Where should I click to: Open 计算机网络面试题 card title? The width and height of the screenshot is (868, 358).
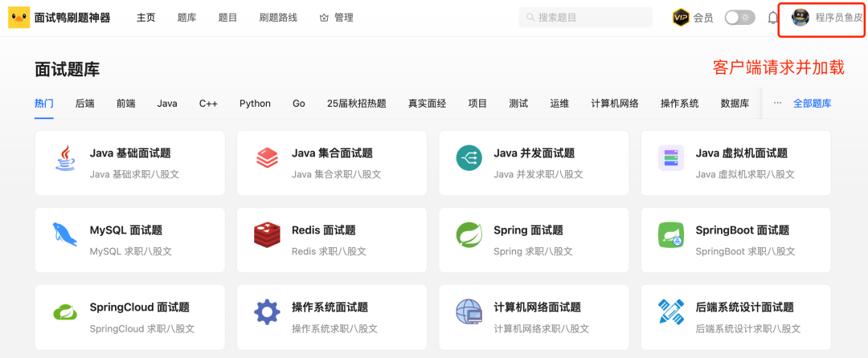tap(538, 307)
